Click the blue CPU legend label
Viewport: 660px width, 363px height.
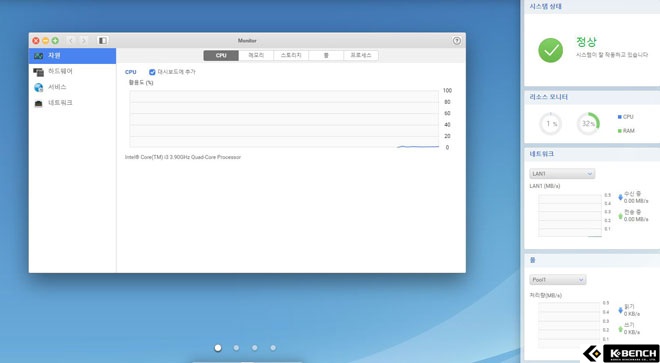point(625,117)
